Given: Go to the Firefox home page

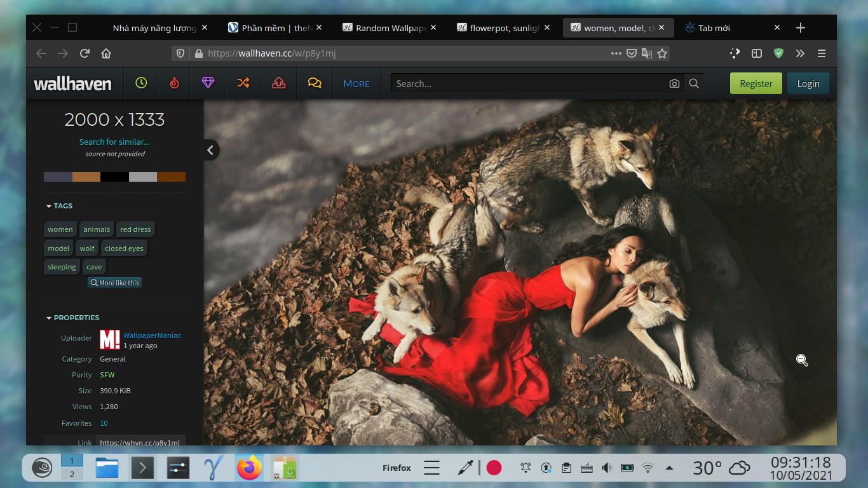Looking at the screenshot, I should tap(106, 53).
